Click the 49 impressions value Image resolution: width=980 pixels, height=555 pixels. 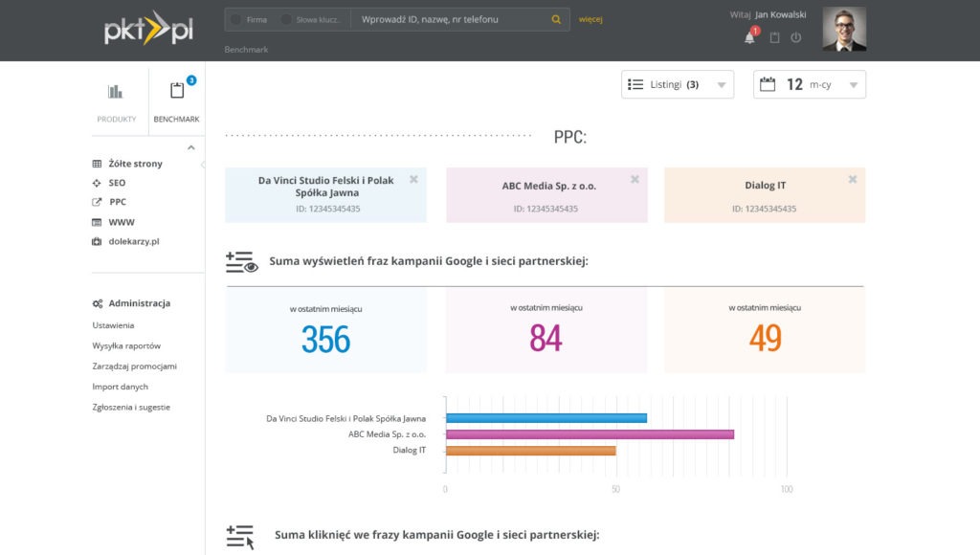pyautogui.click(x=765, y=338)
